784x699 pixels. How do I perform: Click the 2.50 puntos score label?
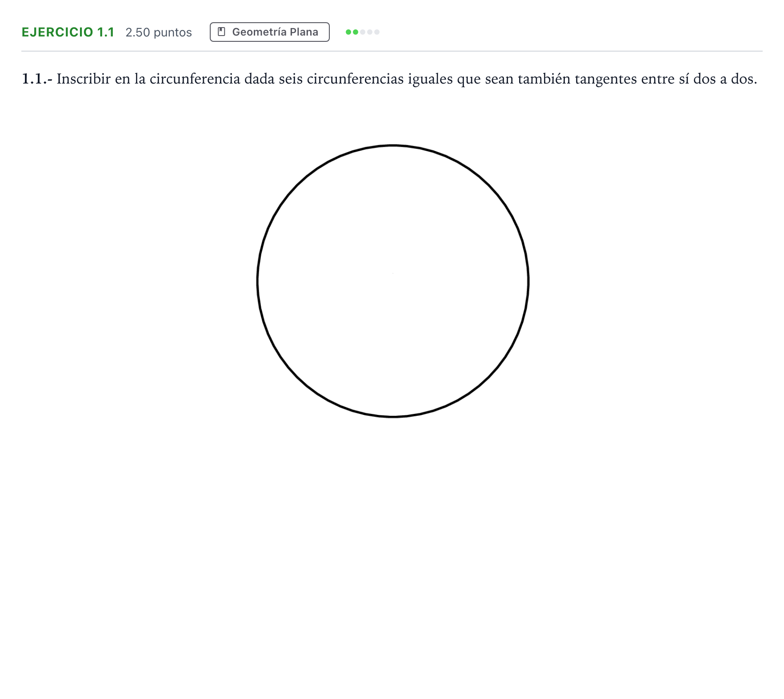tap(159, 32)
